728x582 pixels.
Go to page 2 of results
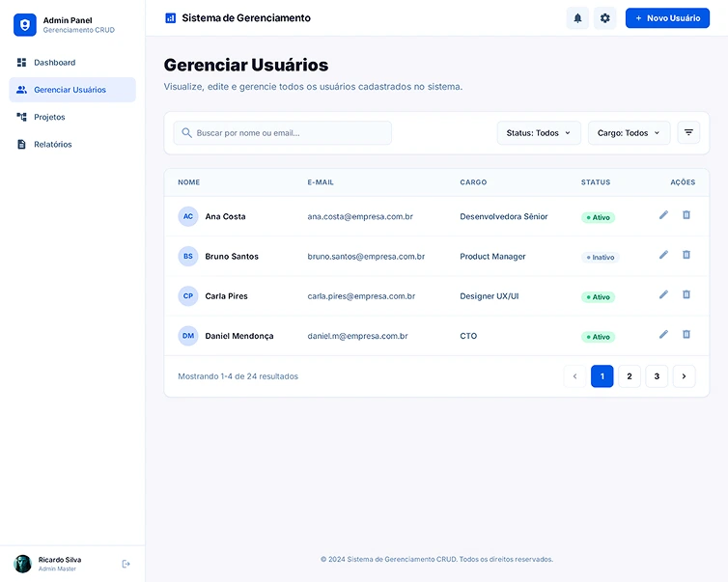(630, 376)
